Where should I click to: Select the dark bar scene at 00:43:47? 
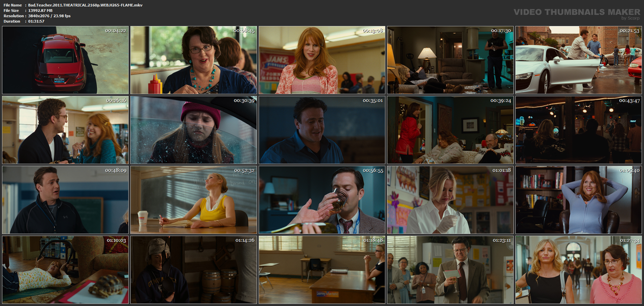[579, 130]
